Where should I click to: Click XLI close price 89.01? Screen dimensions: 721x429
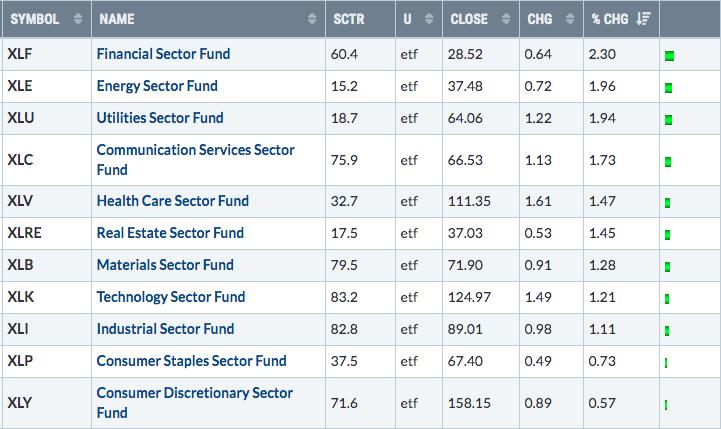click(465, 329)
